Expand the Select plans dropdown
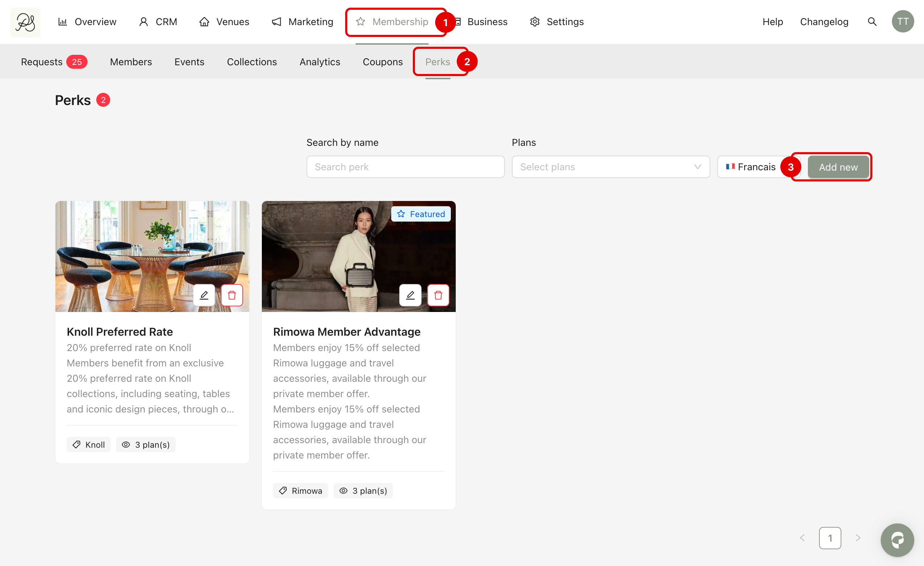The image size is (924, 566). point(610,167)
